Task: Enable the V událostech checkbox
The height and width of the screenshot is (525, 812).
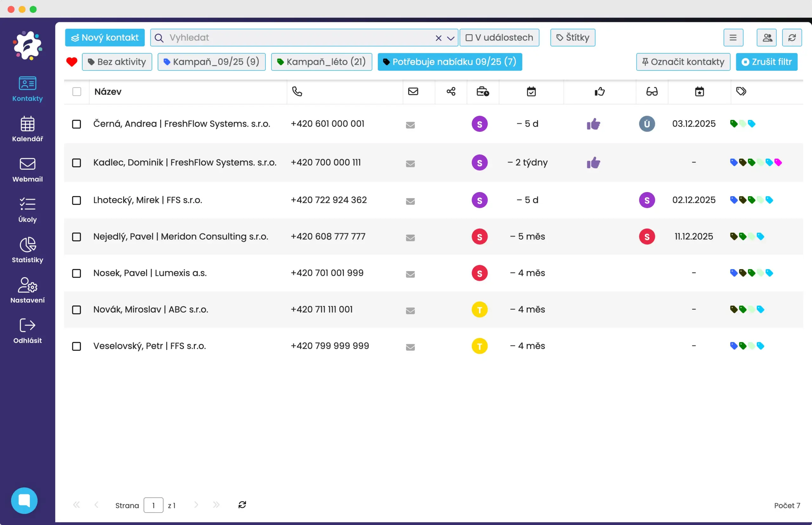Action: (x=469, y=37)
